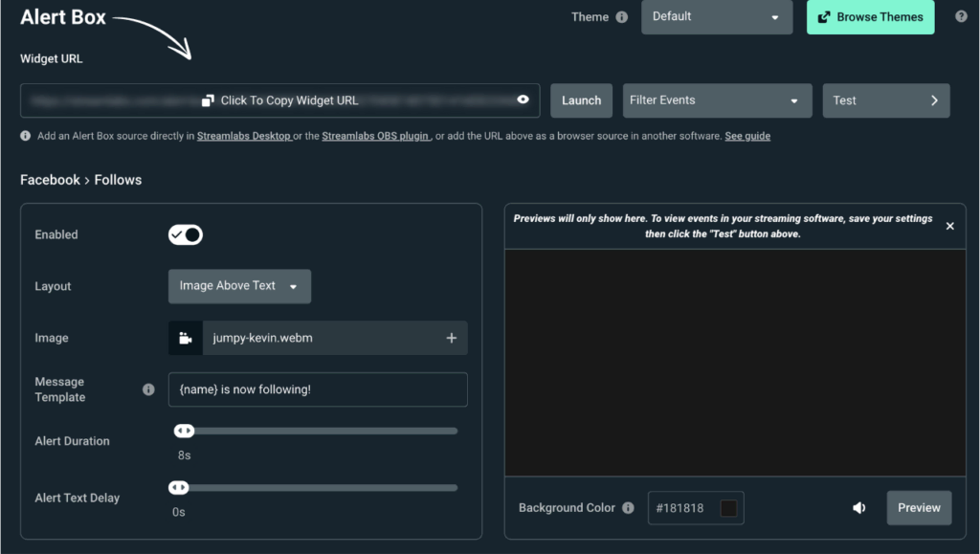Open the Streamlabs Desktop link
This screenshot has width=980, height=554.
[x=244, y=136]
